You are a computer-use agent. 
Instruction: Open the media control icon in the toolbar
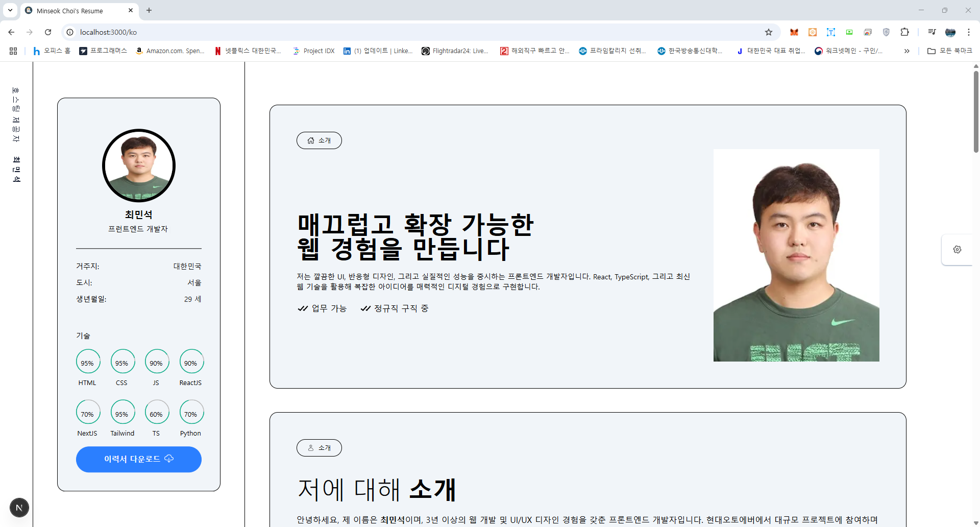pyautogui.click(x=932, y=32)
